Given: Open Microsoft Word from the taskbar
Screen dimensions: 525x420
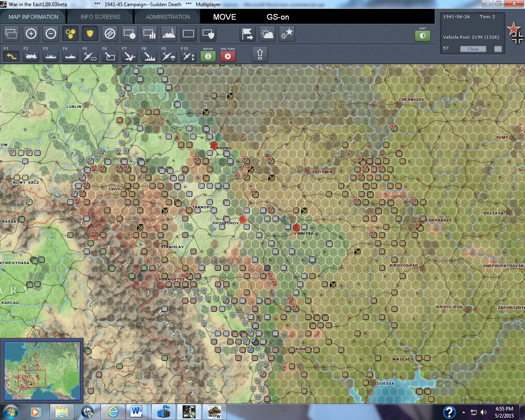Looking at the screenshot, I should [x=137, y=412].
